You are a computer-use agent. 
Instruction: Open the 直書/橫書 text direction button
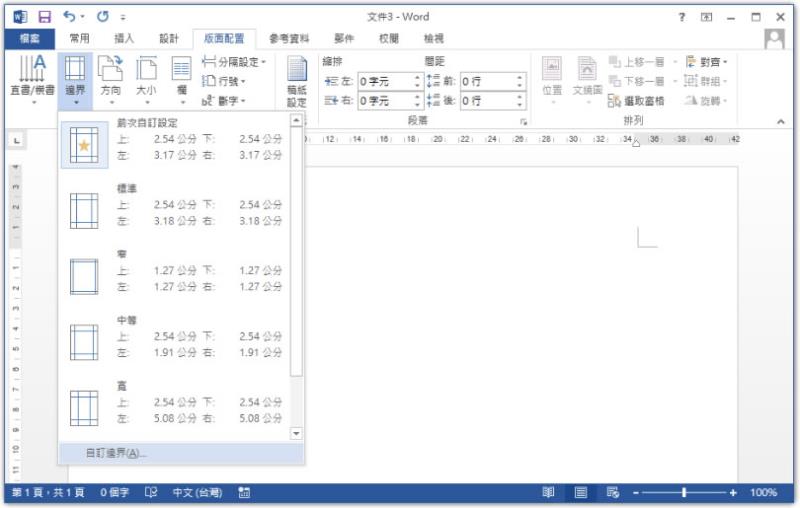click(x=32, y=80)
